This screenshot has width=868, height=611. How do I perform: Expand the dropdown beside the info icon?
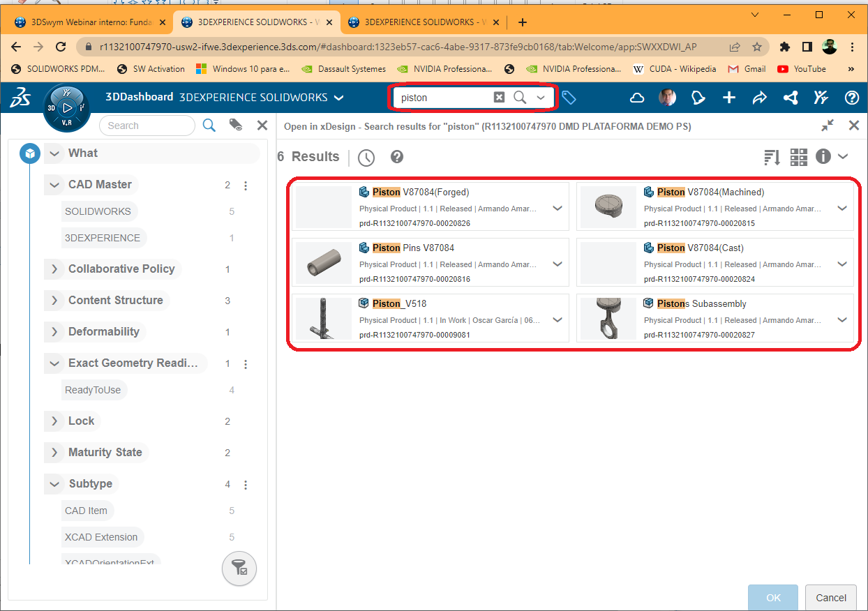[843, 156]
